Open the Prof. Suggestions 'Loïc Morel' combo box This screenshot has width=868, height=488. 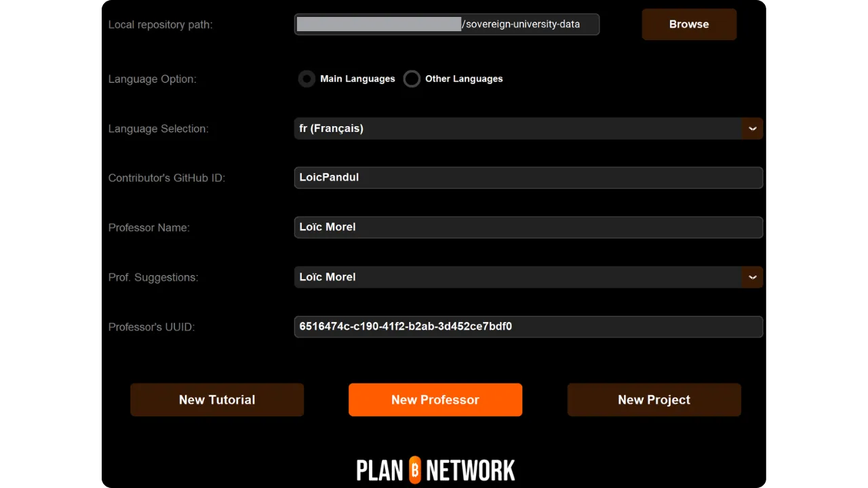click(x=519, y=277)
